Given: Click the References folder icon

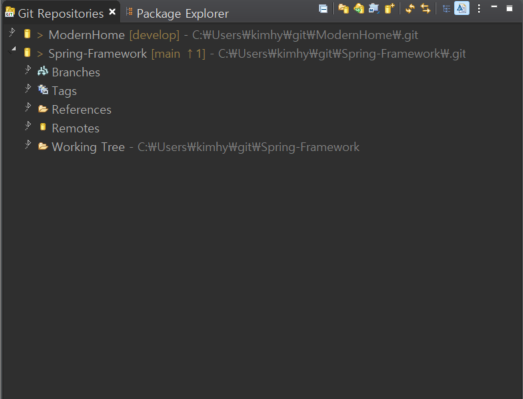Looking at the screenshot, I should pyautogui.click(x=43, y=108).
